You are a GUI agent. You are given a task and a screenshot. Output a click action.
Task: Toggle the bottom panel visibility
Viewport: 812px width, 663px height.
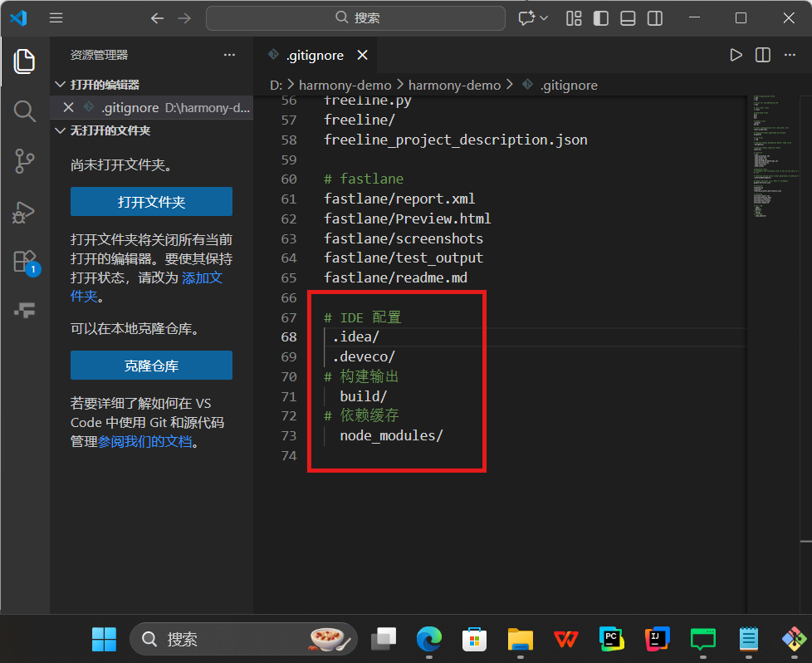point(628,18)
